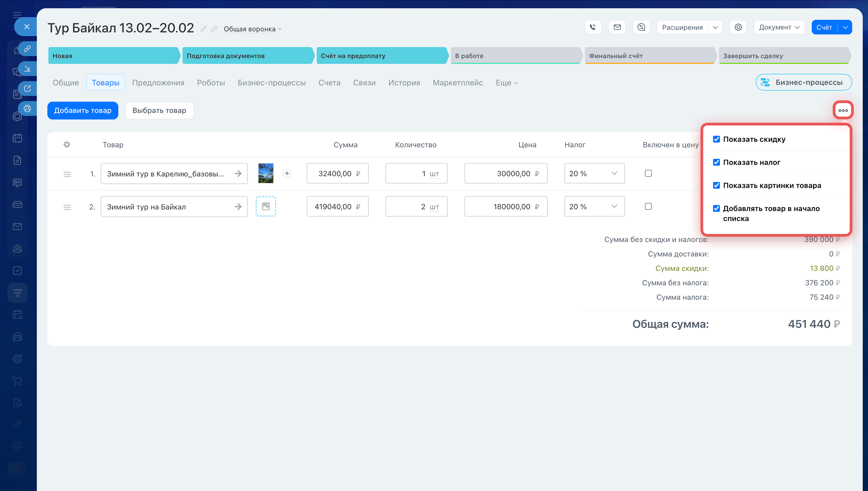Click the phone call icon in header
Screen dimensions: 868x491
point(593,27)
